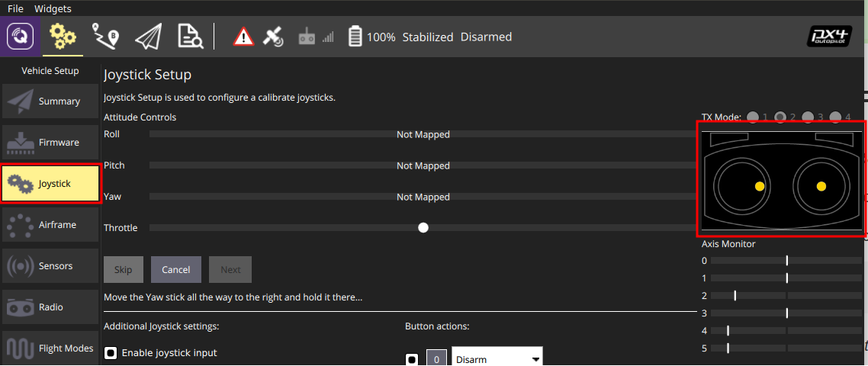Click the GPS satellite status icon
Viewport: 868px width, 366px height.
273,37
